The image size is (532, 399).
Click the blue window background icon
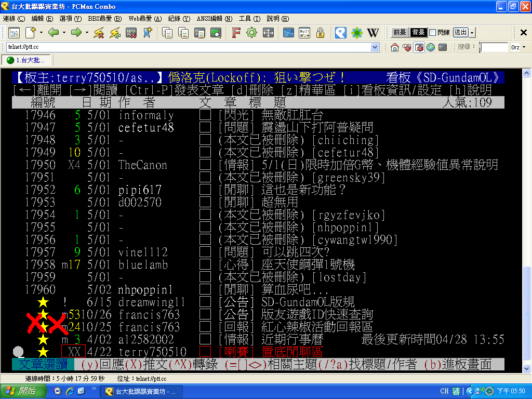pos(288,33)
